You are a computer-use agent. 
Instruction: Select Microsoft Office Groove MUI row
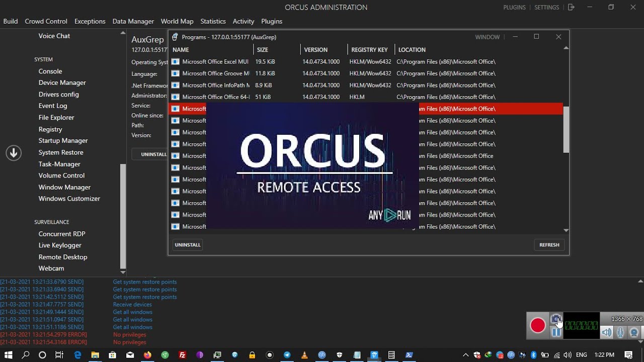pyautogui.click(x=365, y=73)
